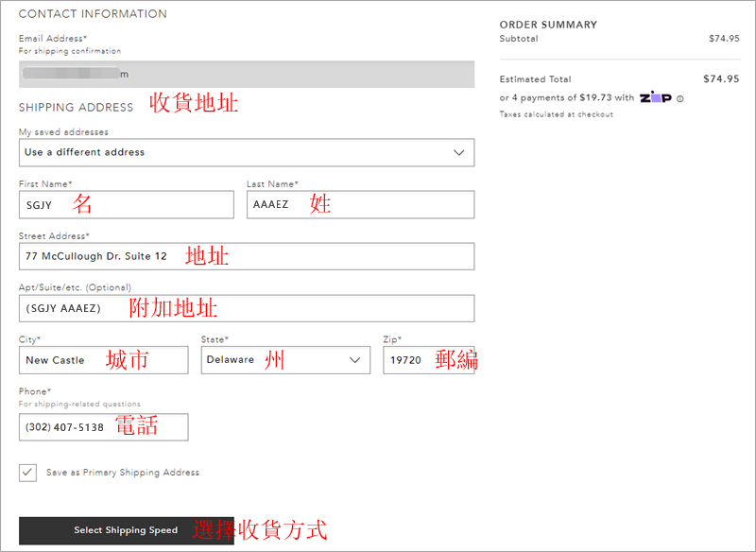Image resolution: width=756 pixels, height=552 pixels.
Task: Click the City field containing New Castle
Action: click(x=104, y=359)
